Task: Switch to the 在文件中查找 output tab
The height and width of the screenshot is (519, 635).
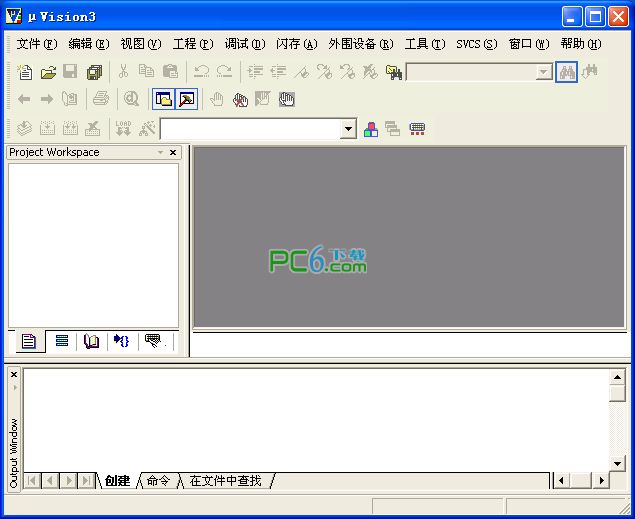Action: 225,481
